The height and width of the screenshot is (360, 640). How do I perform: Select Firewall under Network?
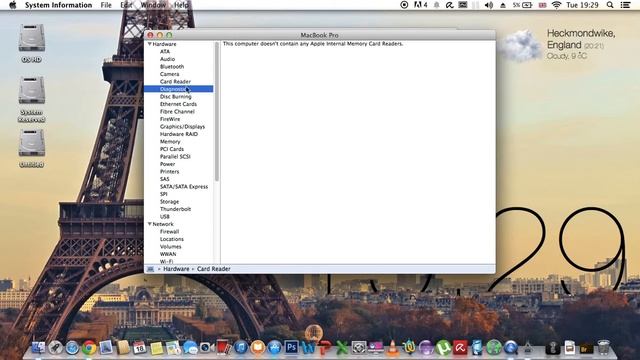(x=169, y=231)
